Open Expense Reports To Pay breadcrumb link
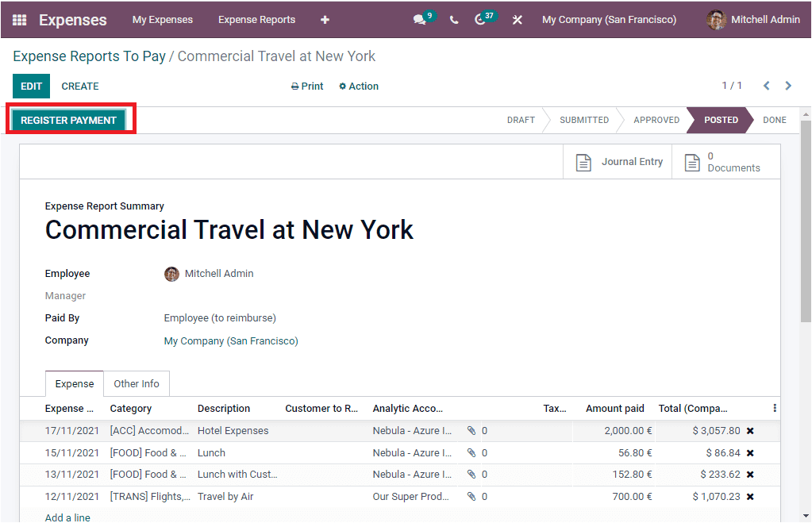 tap(88, 56)
